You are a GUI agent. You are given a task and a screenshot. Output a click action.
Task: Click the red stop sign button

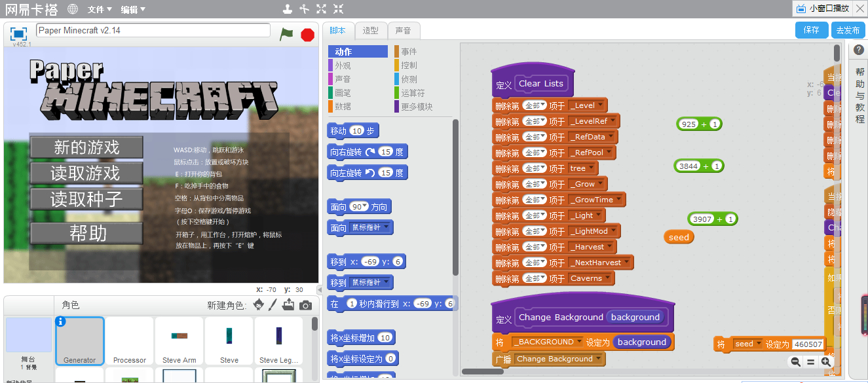click(x=307, y=35)
